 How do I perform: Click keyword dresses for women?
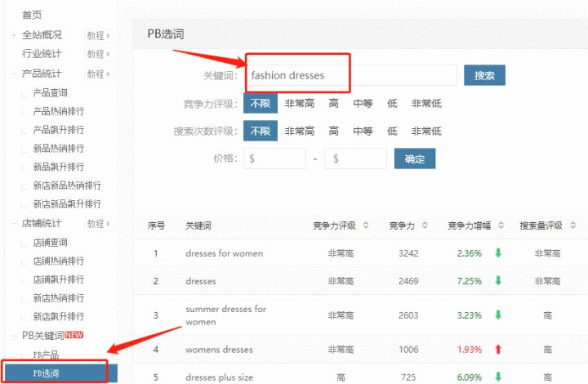click(x=225, y=253)
